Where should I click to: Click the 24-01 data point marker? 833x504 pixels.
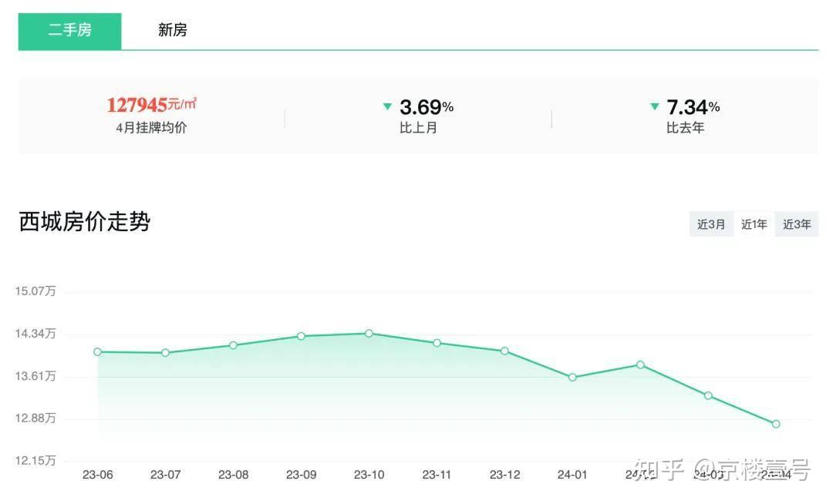click(572, 377)
